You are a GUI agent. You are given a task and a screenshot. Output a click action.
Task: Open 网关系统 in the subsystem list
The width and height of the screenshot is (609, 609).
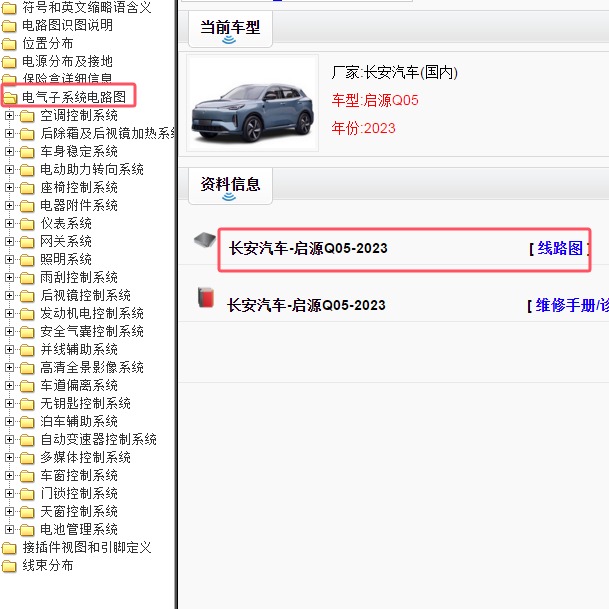[66, 242]
